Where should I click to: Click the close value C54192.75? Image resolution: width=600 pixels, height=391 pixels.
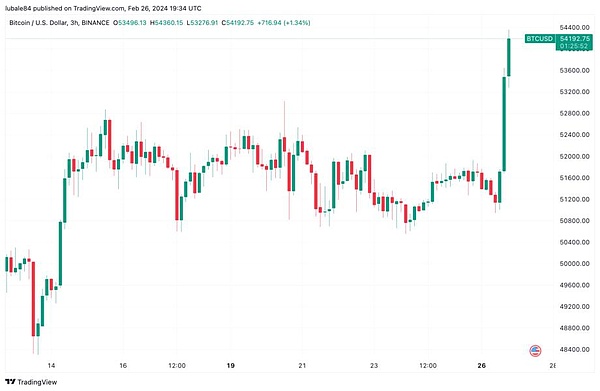pos(237,23)
